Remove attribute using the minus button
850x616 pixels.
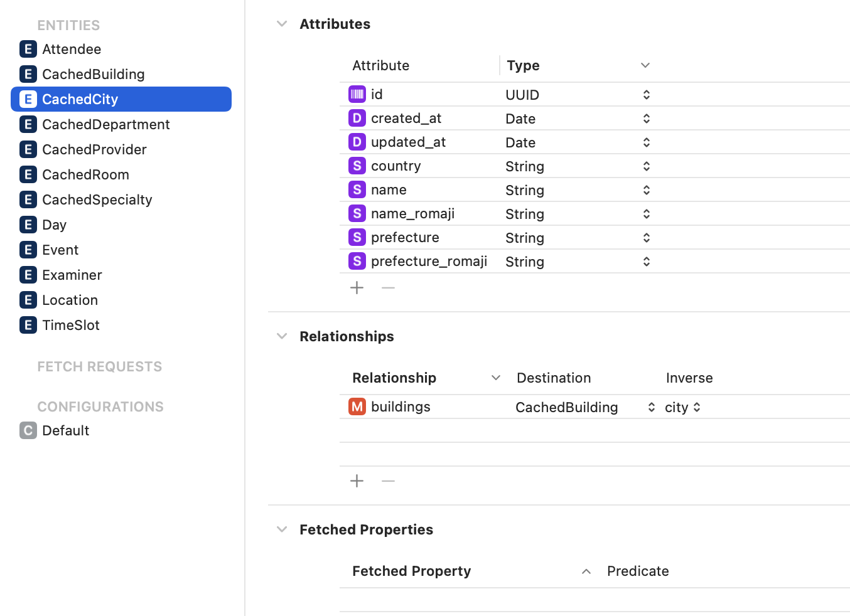389,288
